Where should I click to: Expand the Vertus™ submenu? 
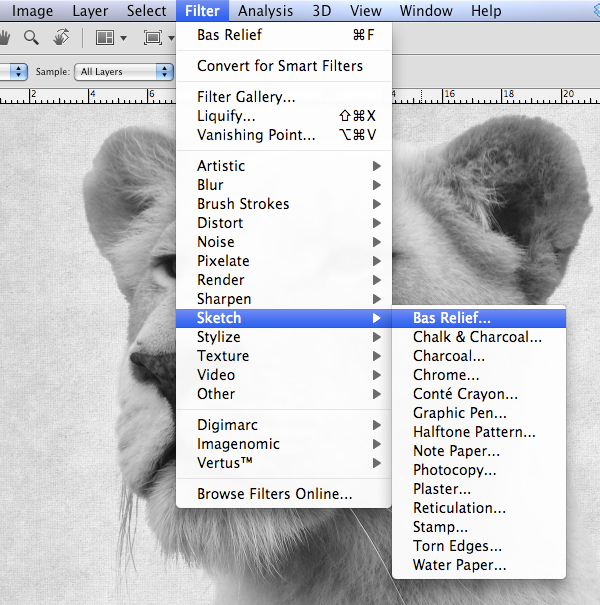[x=284, y=463]
